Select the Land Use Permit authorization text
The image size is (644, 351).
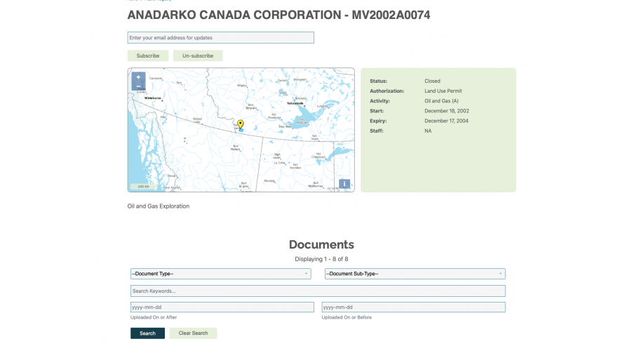[443, 91]
